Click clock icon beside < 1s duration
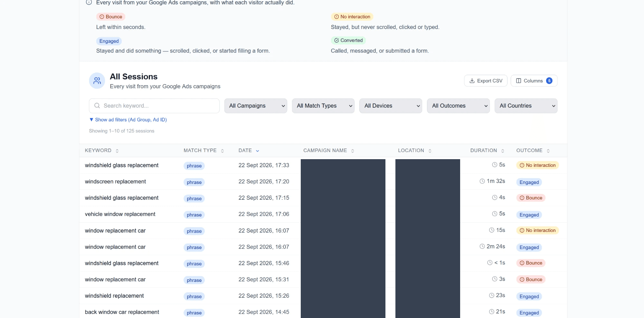The height and width of the screenshot is (318, 644). (x=490, y=263)
